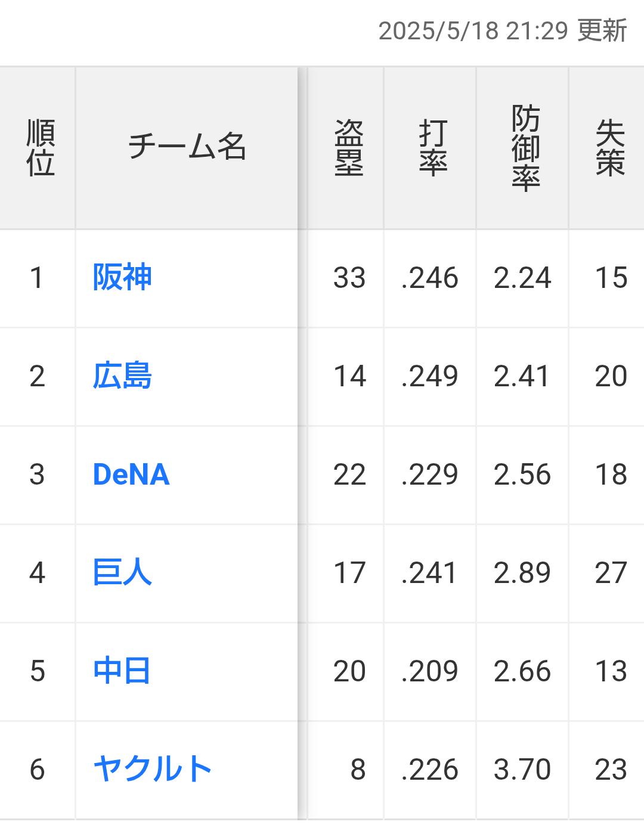The image size is (644, 831).
Task: Open the ヤクルト team link
Action: (x=153, y=770)
